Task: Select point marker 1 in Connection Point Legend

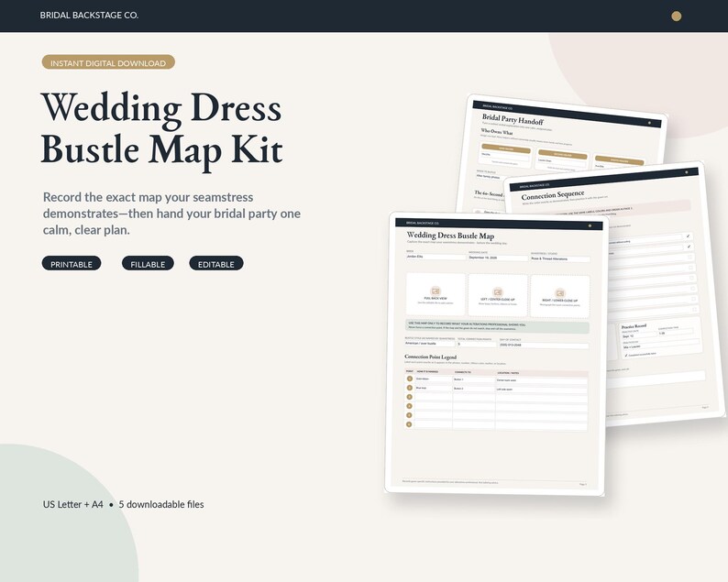Action: (x=410, y=379)
